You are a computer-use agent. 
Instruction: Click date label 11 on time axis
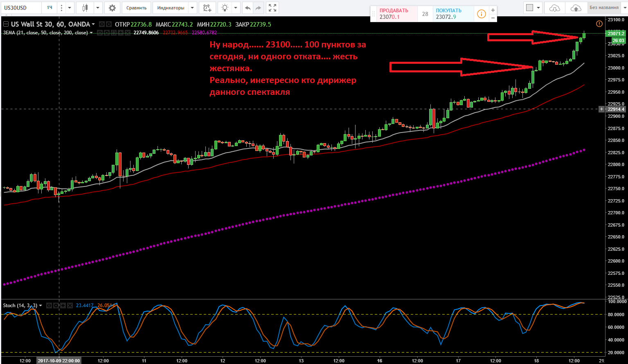coord(144,361)
